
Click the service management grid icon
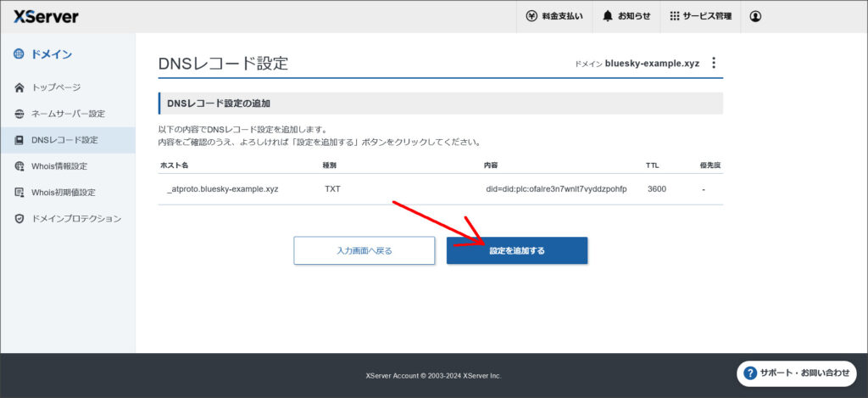674,16
